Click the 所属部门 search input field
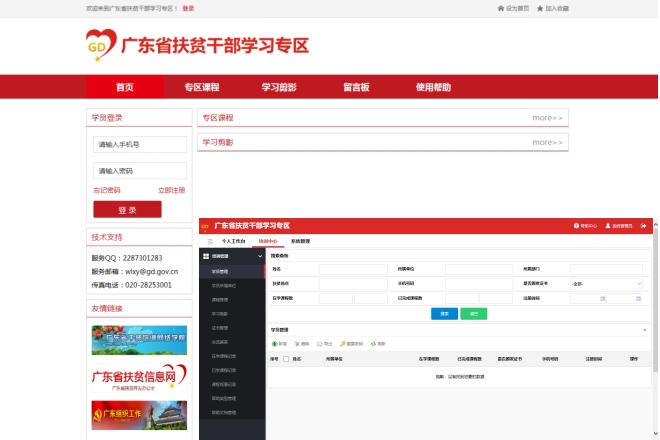 click(x=606, y=269)
